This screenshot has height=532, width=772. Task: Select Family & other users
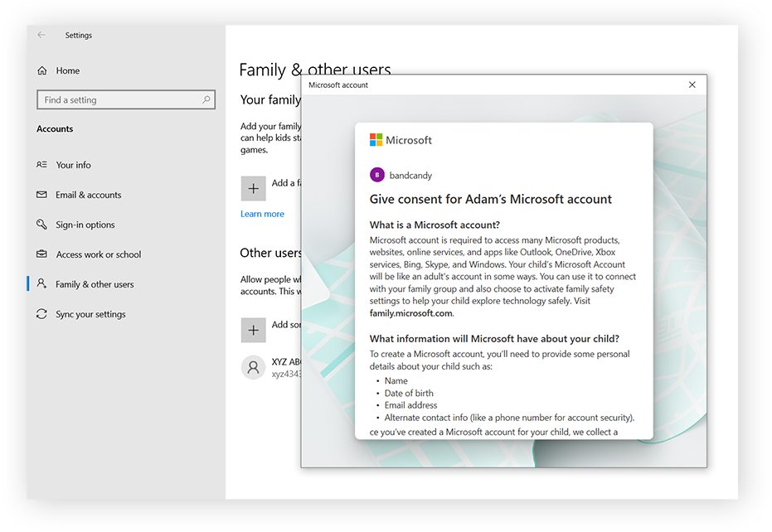(95, 284)
